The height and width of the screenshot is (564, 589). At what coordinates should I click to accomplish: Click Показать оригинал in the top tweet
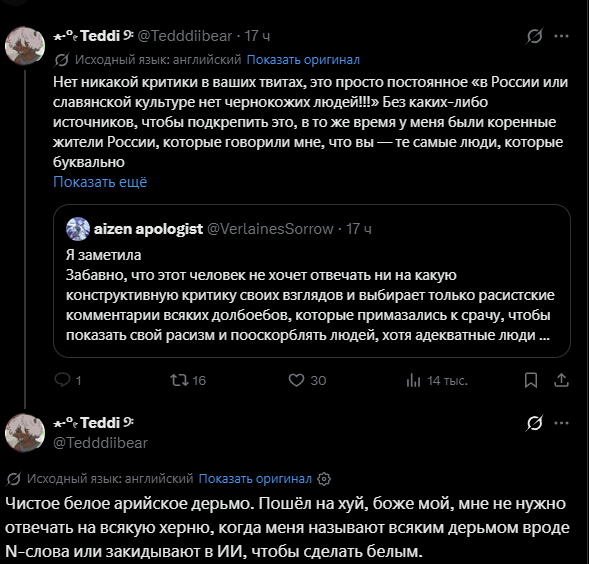(303, 60)
